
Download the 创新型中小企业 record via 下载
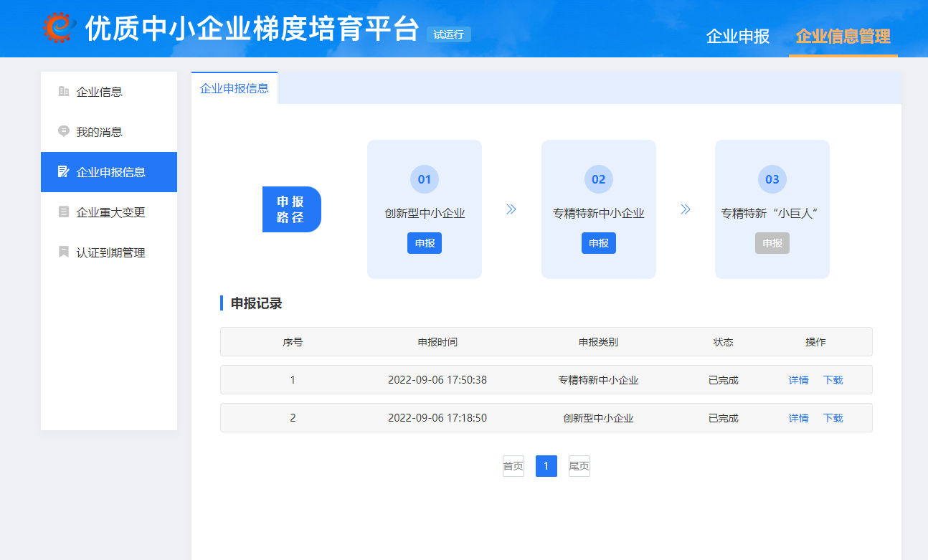click(833, 418)
